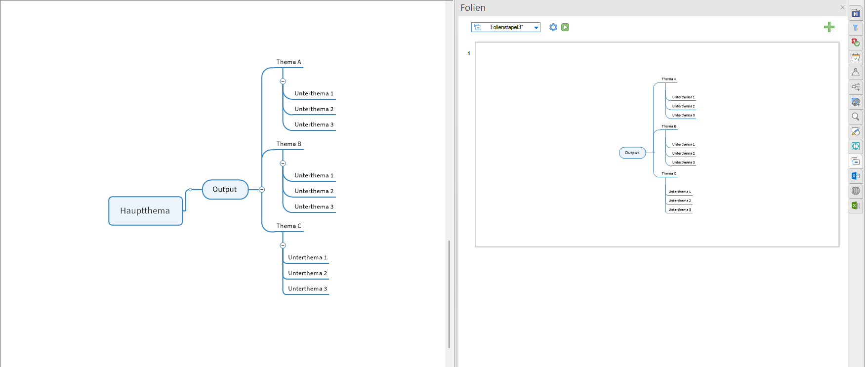Start the slide show with play button
The image size is (868, 367).
[565, 27]
